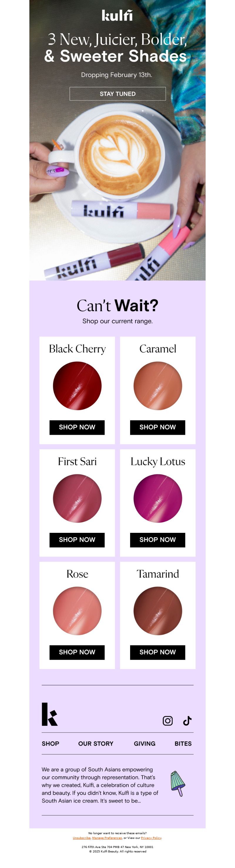Select the First Sari color swatch
235x868 pixels.
point(77,498)
